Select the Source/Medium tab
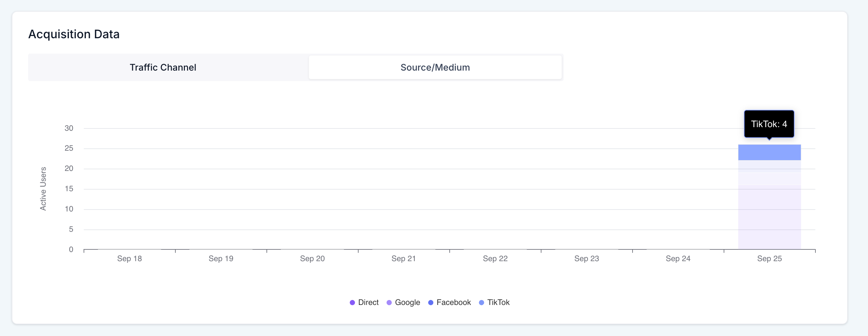Screen dimensions: 868x336 click(x=435, y=67)
